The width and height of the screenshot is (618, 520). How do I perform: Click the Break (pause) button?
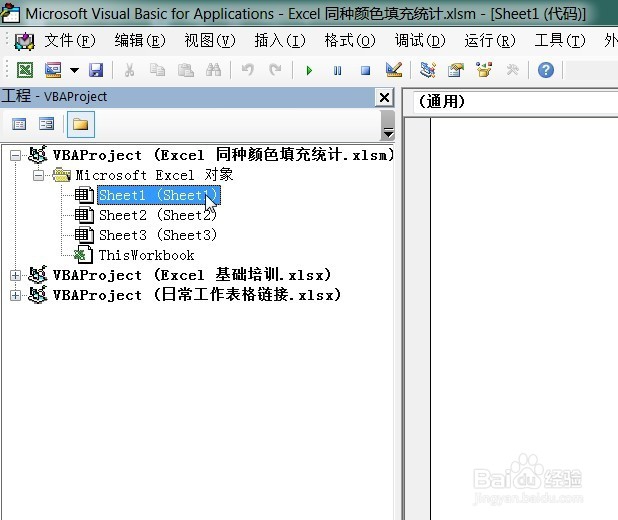click(x=337, y=71)
